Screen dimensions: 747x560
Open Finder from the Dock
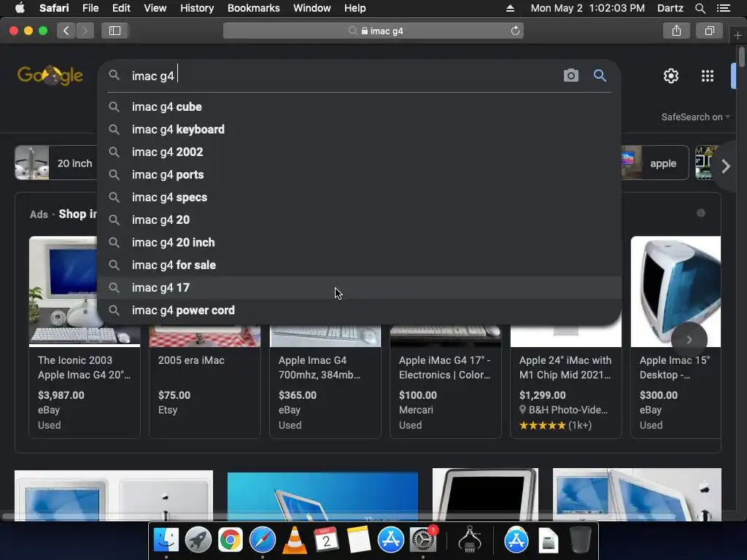tap(166, 540)
